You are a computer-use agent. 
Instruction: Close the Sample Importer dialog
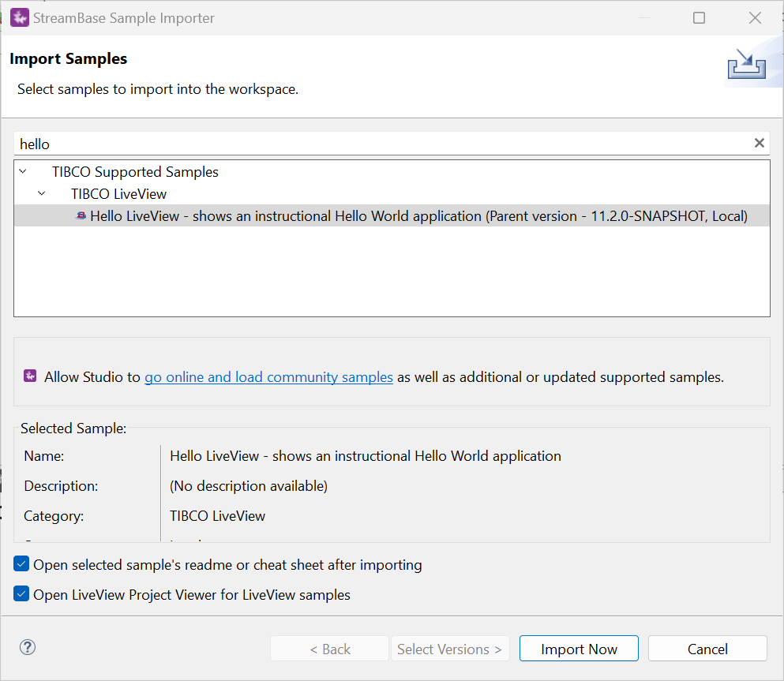pos(755,17)
